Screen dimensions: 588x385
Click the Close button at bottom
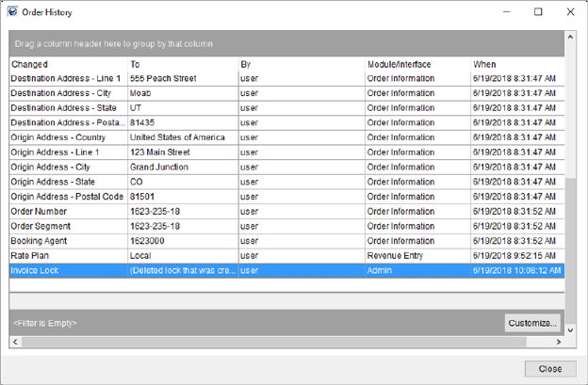(549, 368)
